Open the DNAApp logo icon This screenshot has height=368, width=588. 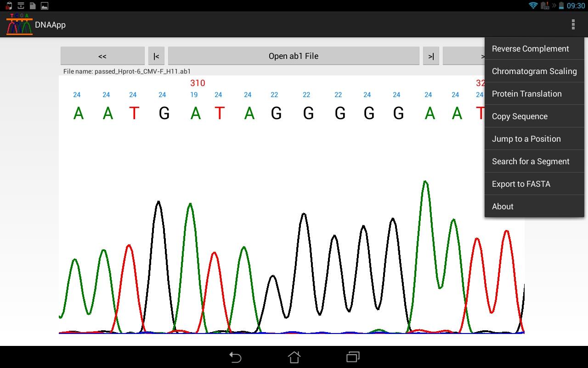point(18,24)
